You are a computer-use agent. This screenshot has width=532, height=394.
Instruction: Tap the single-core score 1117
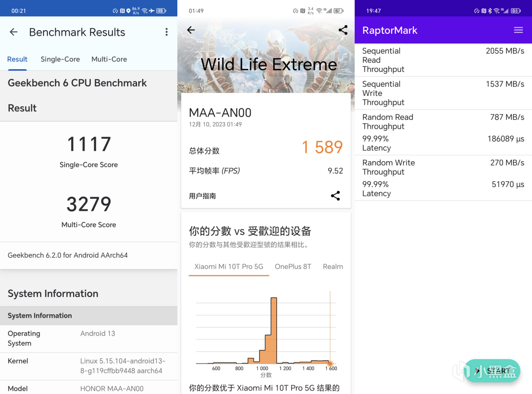click(89, 144)
